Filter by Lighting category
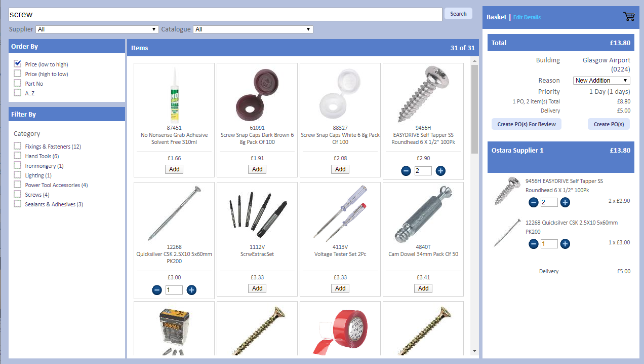The image size is (644, 364). [x=18, y=175]
